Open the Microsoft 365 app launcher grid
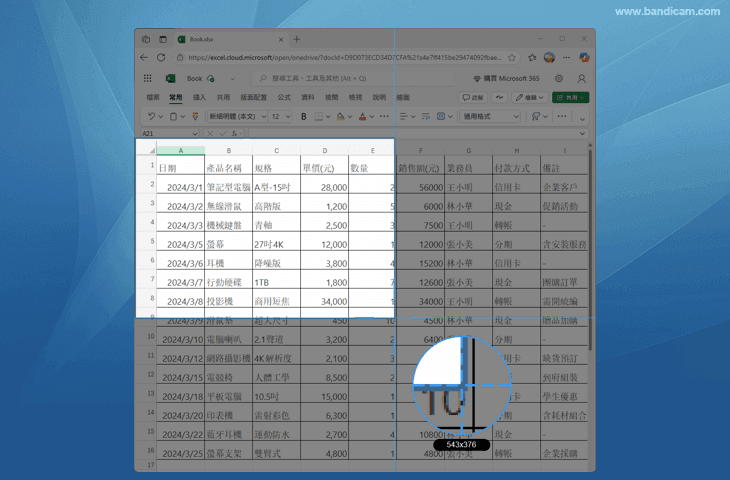This screenshot has height=480, width=730. pos(148,78)
